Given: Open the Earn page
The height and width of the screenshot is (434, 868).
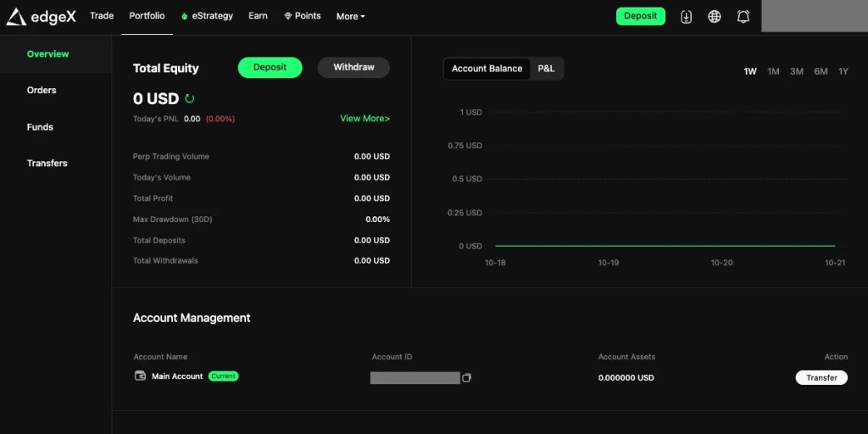Looking at the screenshot, I should pos(258,15).
